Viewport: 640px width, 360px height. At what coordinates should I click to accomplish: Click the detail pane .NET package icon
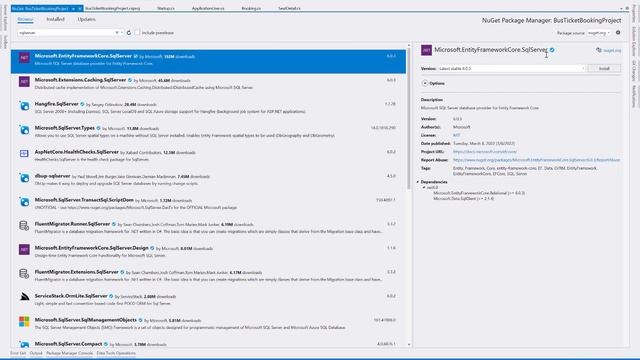point(427,50)
